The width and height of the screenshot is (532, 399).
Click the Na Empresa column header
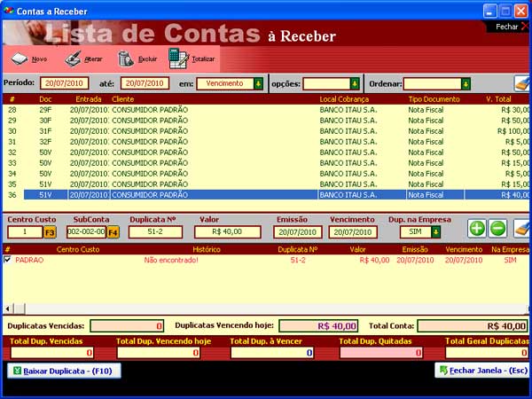511,249
